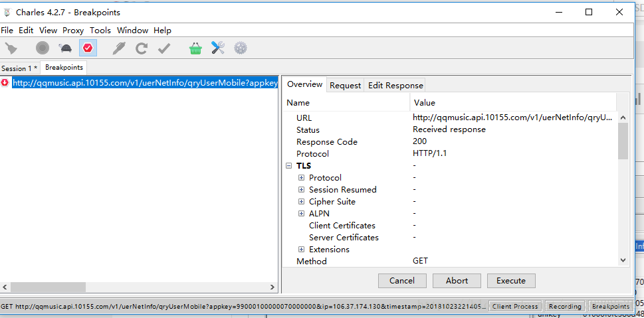The image size is (644, 318).
Task: Select the Method row label
Action: (x=312, y=261)
